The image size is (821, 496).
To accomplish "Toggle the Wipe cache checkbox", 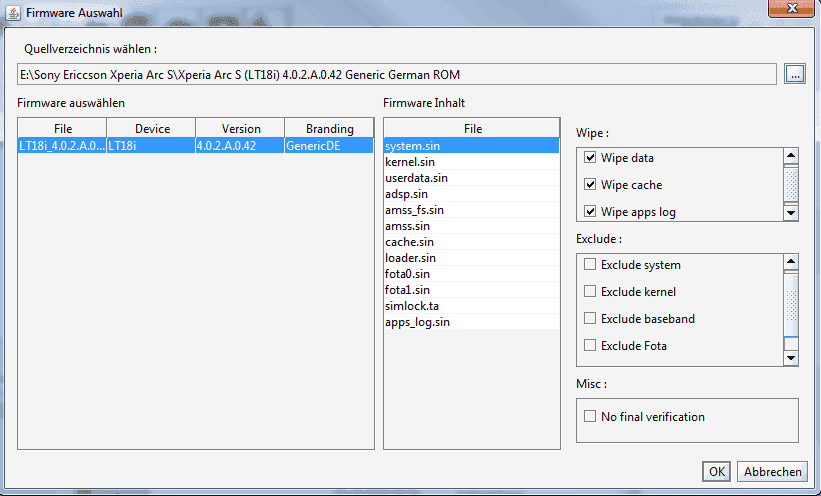I will tap(590, 184).
